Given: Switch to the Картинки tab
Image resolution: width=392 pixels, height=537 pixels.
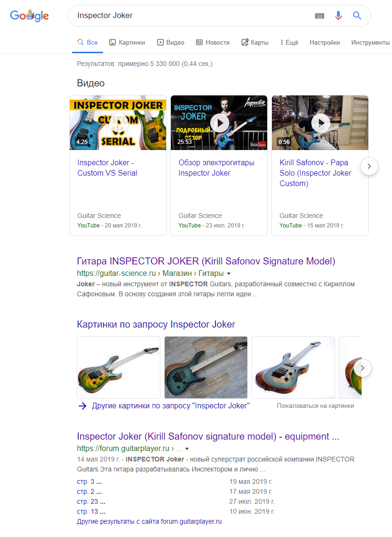Looking at the screenshot, I should click(x=127, y=42).
